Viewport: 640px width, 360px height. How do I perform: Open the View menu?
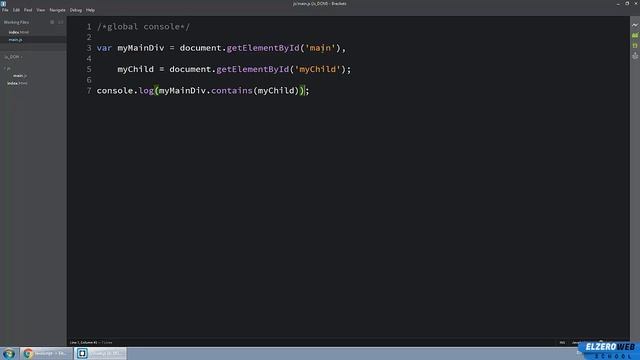tap(41, 10)
